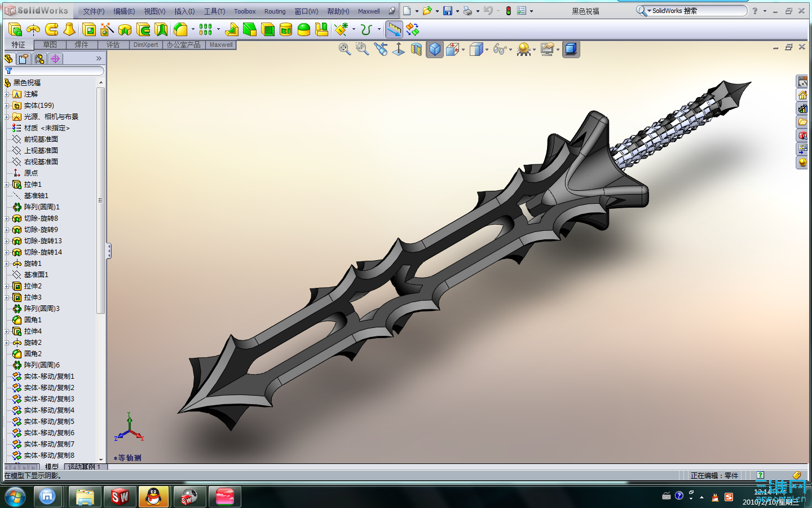This screenshot has height=508, width=812.
Task: Open the Curves tool
Action: 367,29
